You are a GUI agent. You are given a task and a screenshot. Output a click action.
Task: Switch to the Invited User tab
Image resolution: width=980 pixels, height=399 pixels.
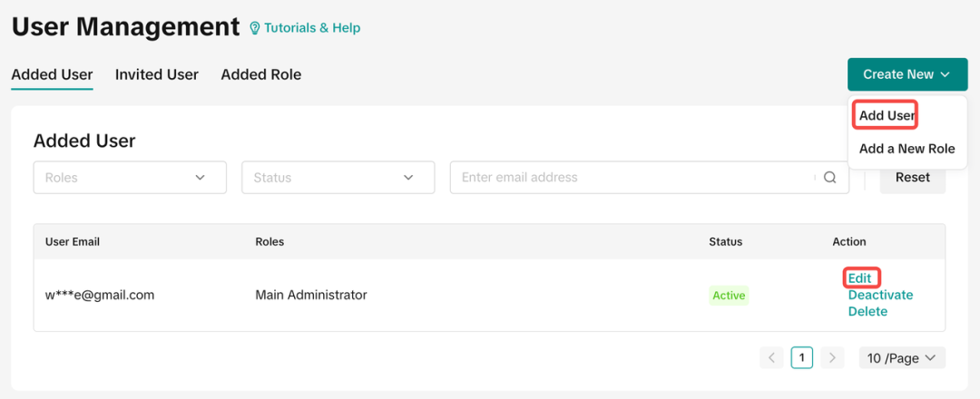coord(156,74)
